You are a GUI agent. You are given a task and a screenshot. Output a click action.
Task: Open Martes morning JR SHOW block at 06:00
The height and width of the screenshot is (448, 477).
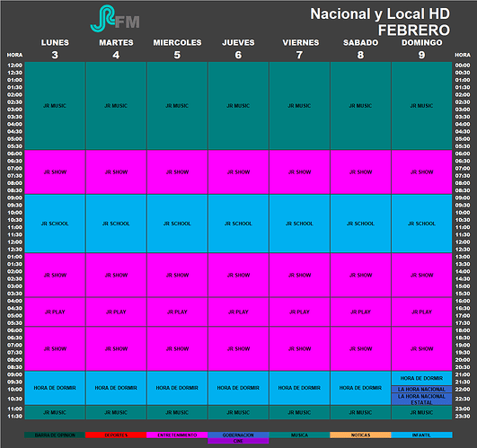coord(116,172)
